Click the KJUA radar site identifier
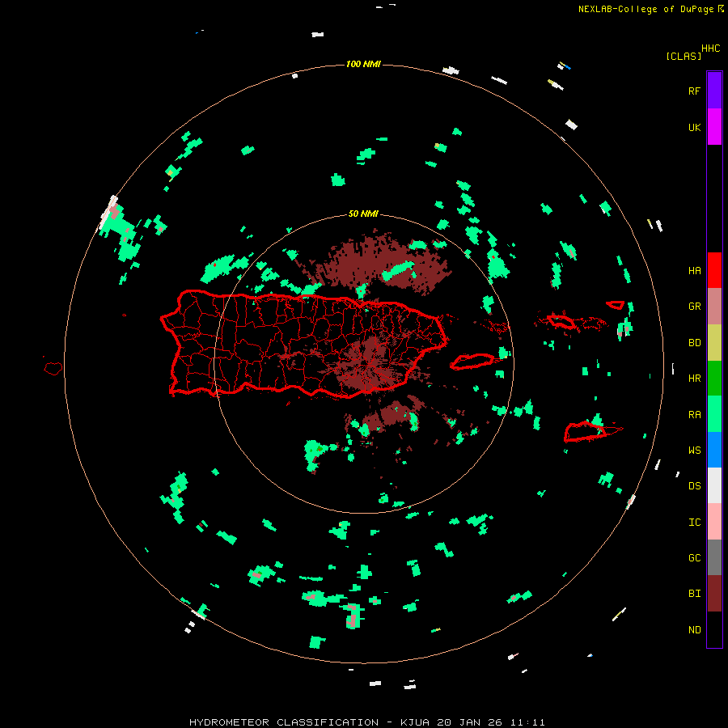The image size is (728, 728). pyautogui.click(x=417, y=722)
